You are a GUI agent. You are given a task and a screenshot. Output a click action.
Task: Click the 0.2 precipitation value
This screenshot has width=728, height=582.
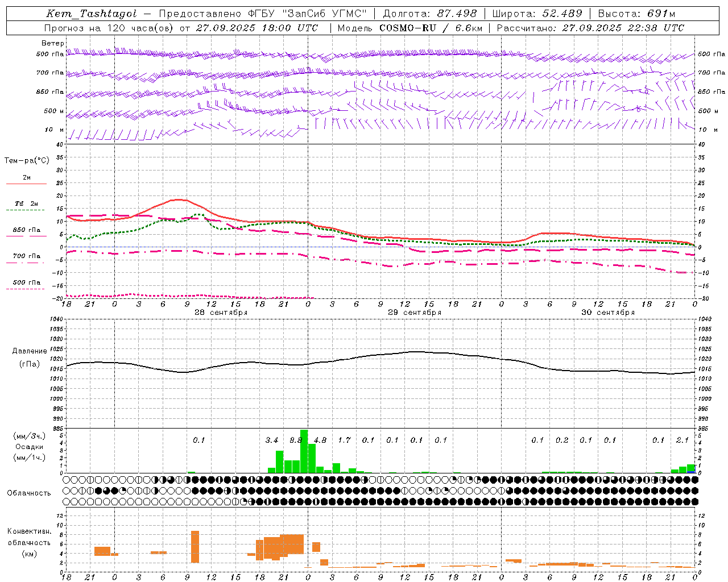(562, 440)
